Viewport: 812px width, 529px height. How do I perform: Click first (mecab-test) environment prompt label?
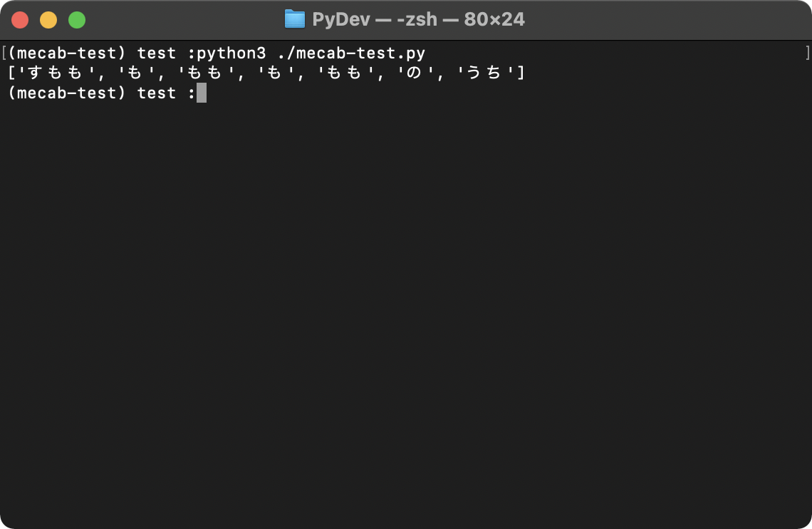(68, 53)
